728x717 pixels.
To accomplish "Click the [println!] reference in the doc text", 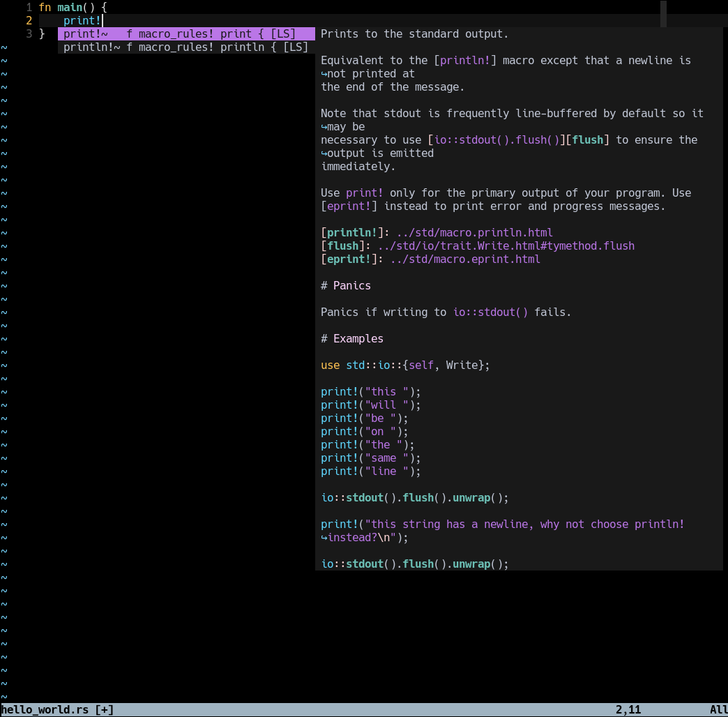I will 464,61.
